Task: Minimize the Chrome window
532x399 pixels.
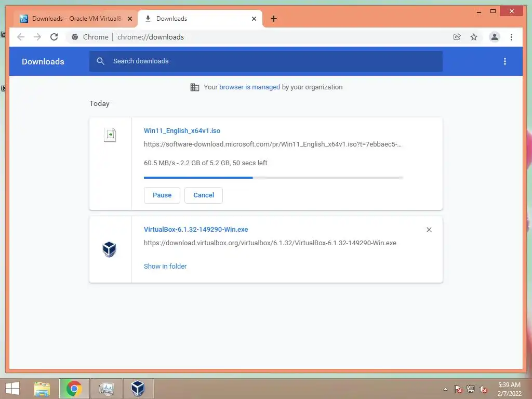Action: (x=478, y=11)
